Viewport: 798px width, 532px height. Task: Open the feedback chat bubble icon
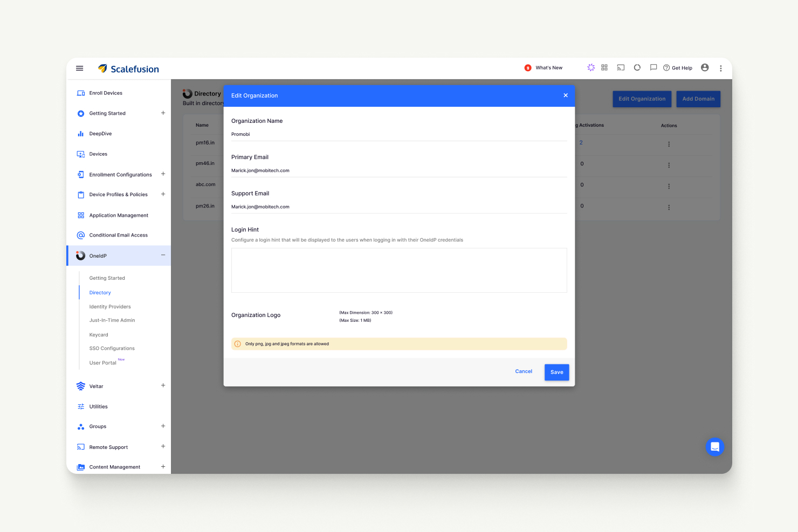pos(653,67)
